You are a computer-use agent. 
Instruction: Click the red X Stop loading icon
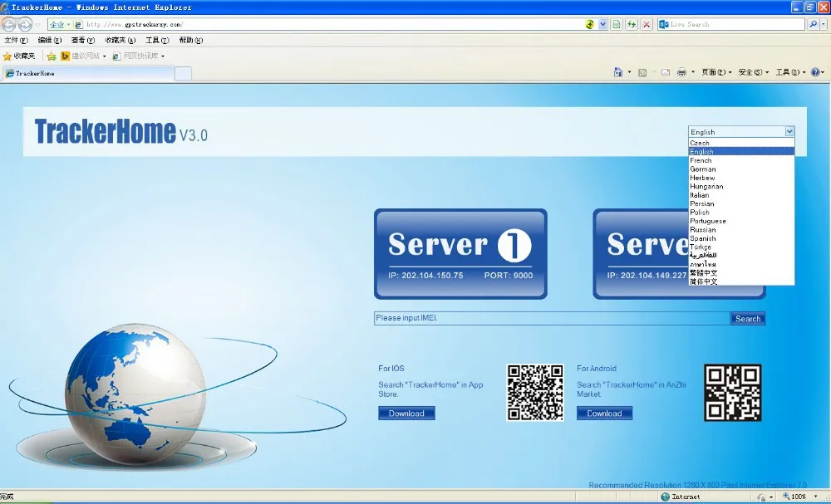pos(646,24)
